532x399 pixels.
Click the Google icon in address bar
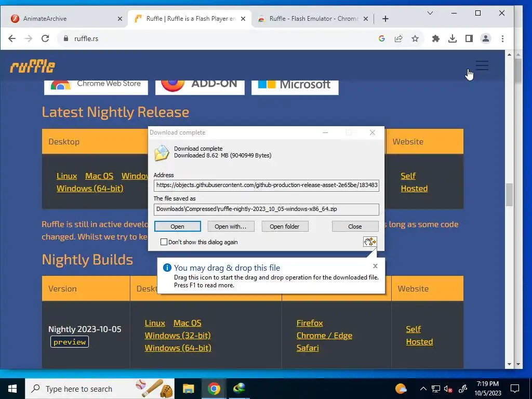(x=382, y=38)
